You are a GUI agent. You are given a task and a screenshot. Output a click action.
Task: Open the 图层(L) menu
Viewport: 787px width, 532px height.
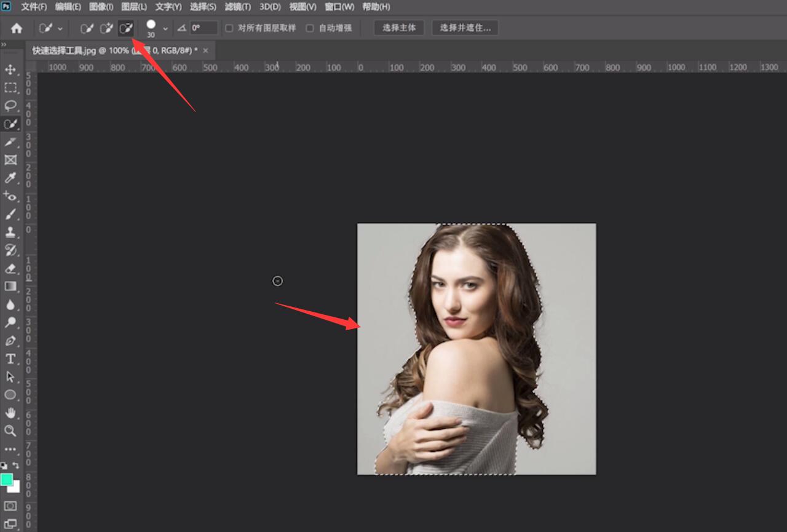[x=134, y=7]
